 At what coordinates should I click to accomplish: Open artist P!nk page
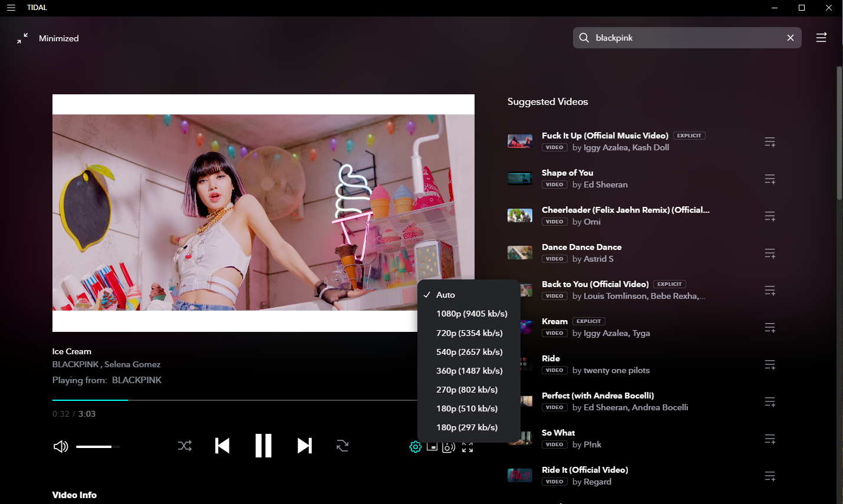tap(592, 444)
